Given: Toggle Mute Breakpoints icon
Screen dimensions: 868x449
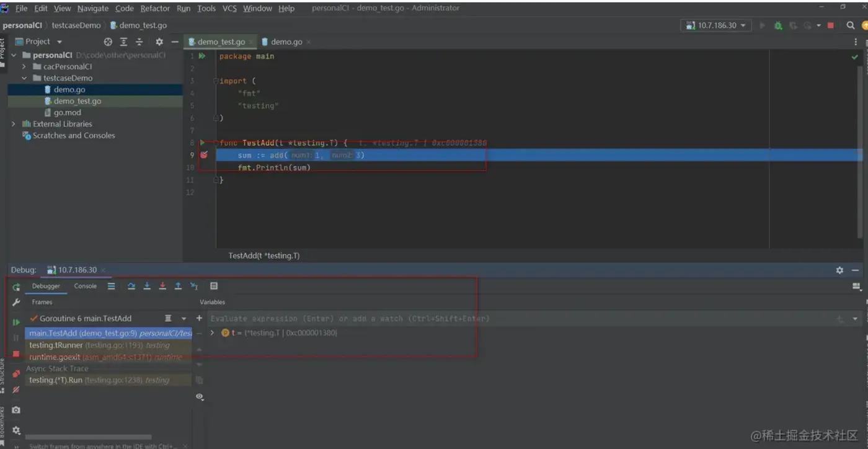Looking at the screenshot, I should pyautogui.click(x=16, y=389).
